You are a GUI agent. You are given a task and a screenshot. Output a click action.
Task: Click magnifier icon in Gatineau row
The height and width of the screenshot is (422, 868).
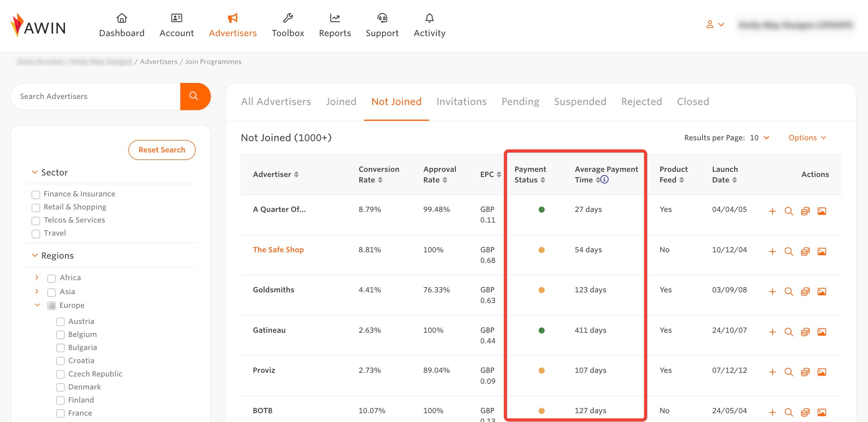click(788, 332)
